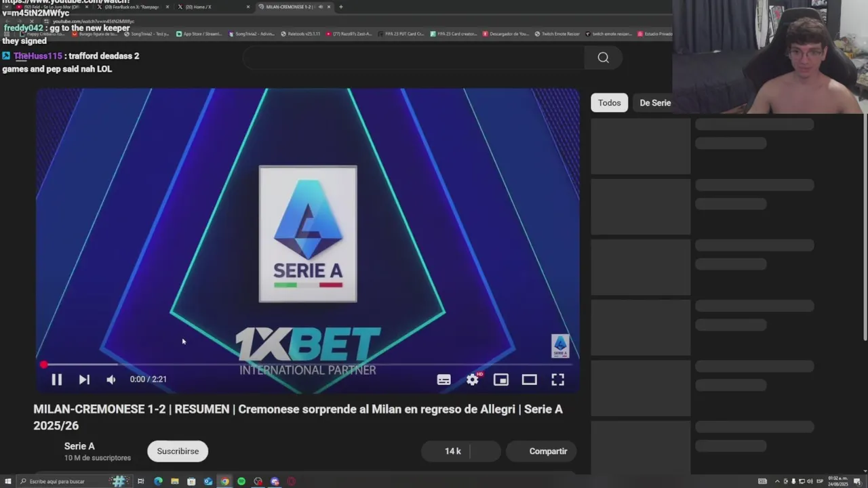868x488 pixels.
Task: Open Microsoft Store from taskbar
Action: pyautogui.click(x=191, y=481)
